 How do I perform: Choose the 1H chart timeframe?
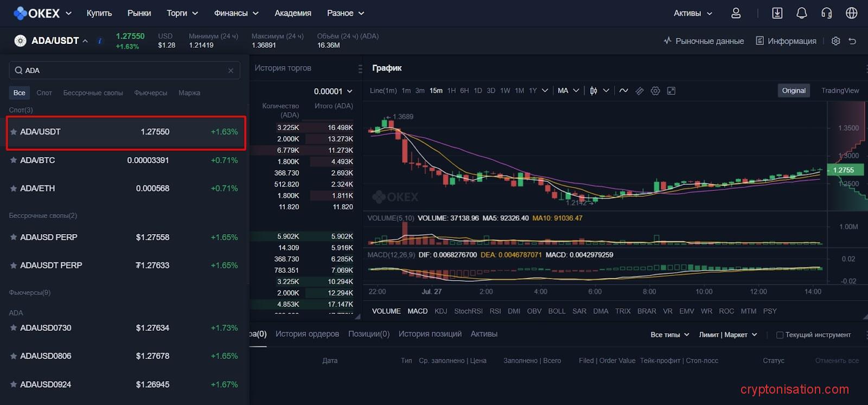pos(451,91)
